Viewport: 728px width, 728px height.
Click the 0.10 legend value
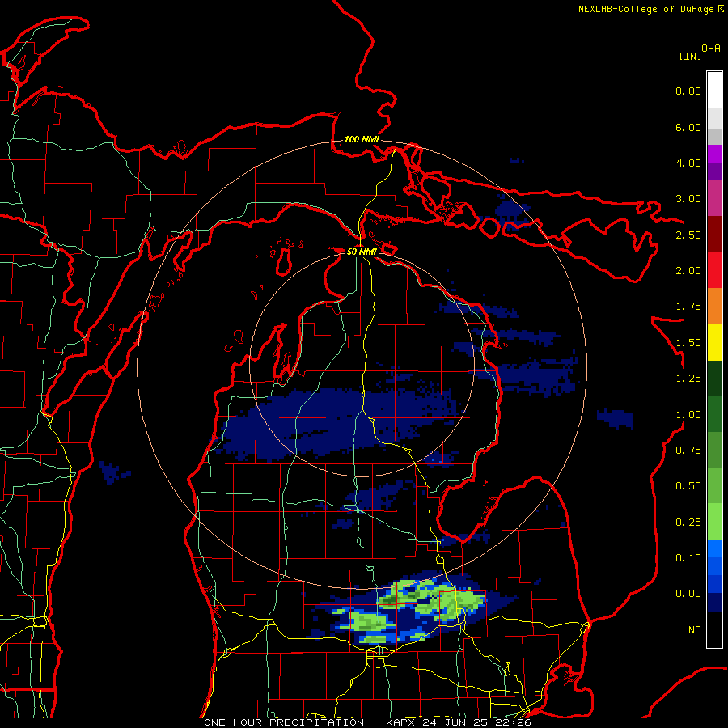(x=688, y=558)
